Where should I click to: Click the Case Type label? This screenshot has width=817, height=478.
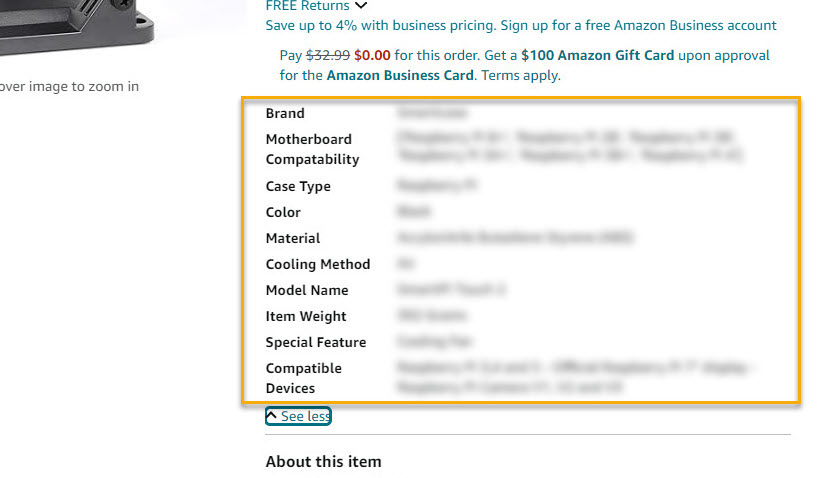pyautogui.click(x=298, y=186)
